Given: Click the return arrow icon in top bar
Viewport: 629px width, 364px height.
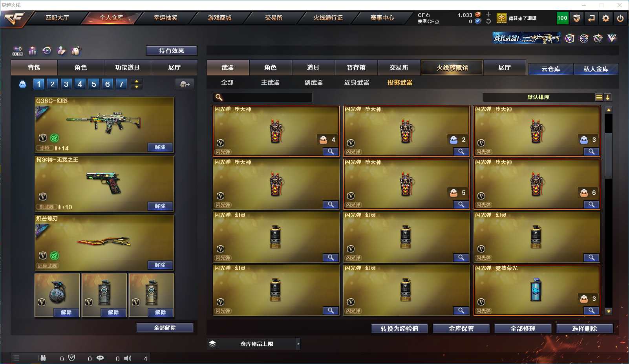Looking at the screenshot, I should pos(591,18).
